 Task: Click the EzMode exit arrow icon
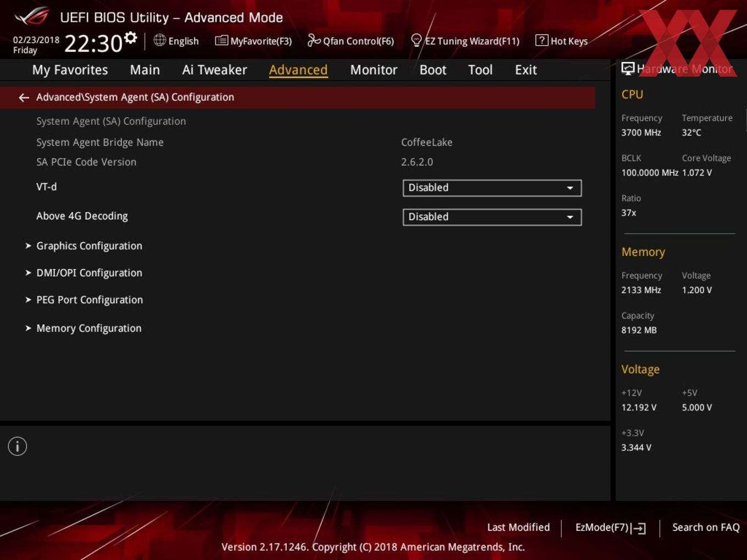pyautogui.click(x=638, y=528)
